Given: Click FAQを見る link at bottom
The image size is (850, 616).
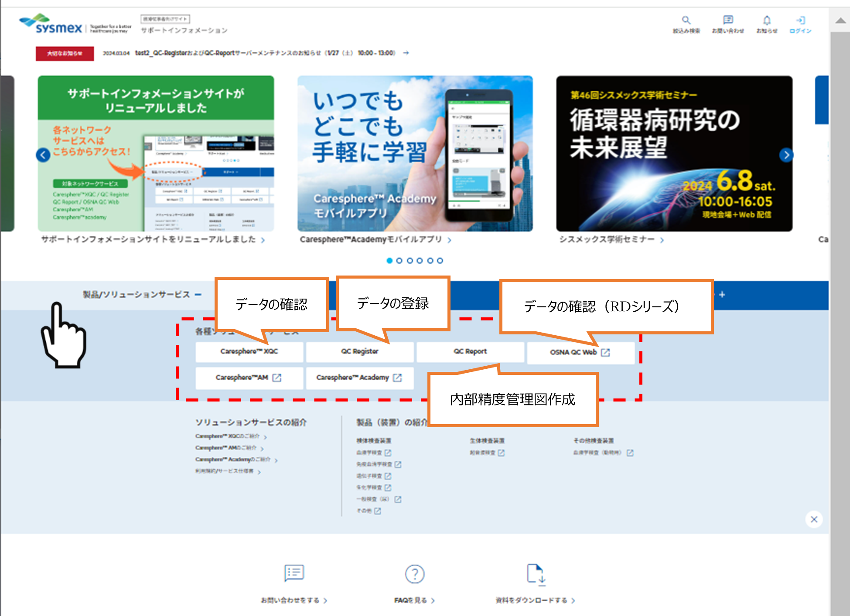Looking at the screenshot, I should 414,600.
